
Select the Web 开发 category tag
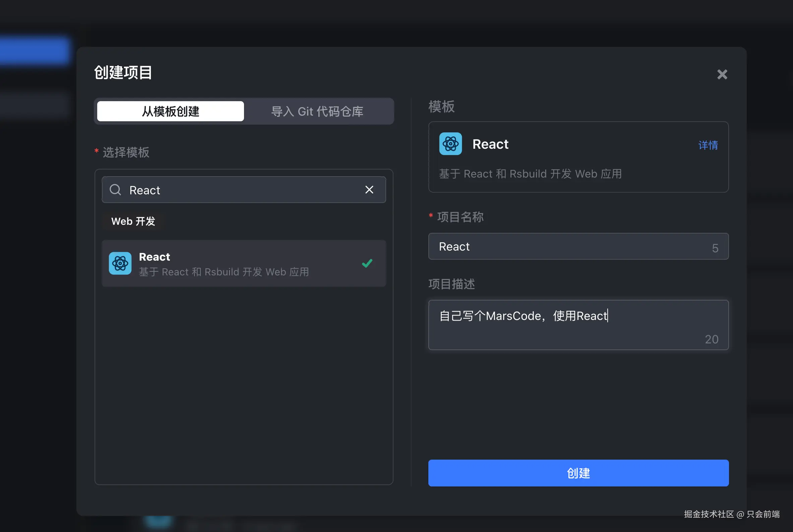pos(133,221)
